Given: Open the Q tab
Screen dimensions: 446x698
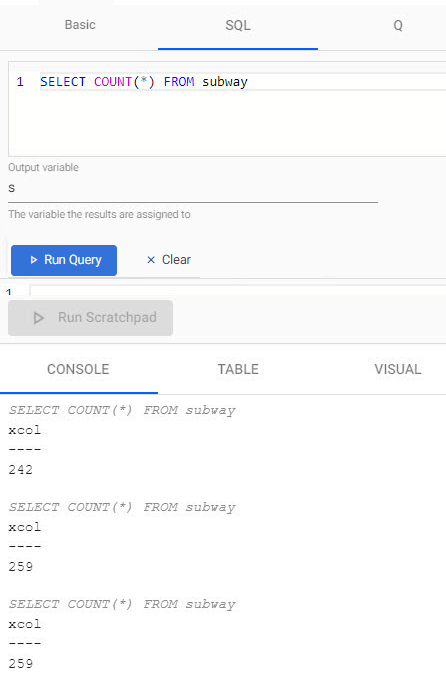Looking at the screenshot, I should coord(398,25).
